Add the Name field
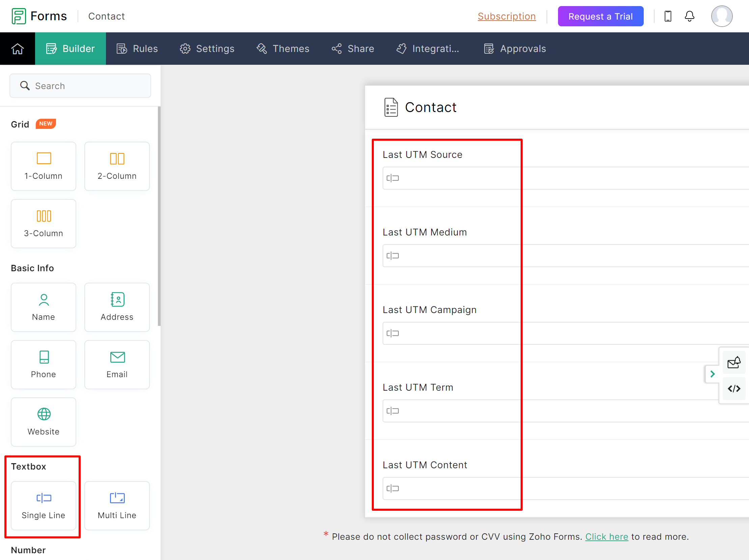749x560 pixels. click(x=43, y=307)
